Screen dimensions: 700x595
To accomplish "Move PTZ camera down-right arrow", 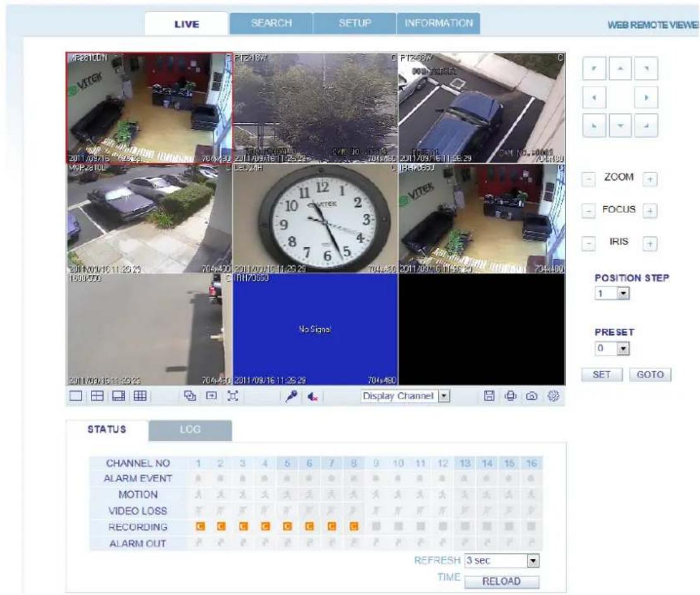I will (x=646, y=126).
